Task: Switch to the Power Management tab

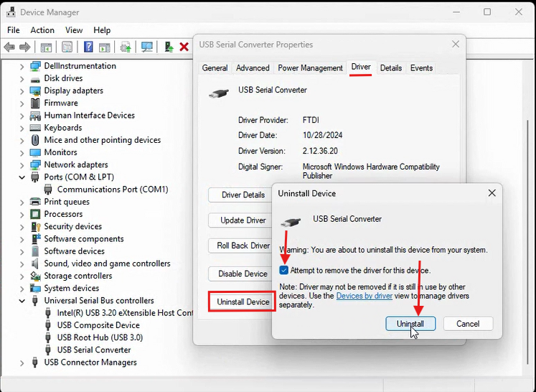Action: (310, 68)
